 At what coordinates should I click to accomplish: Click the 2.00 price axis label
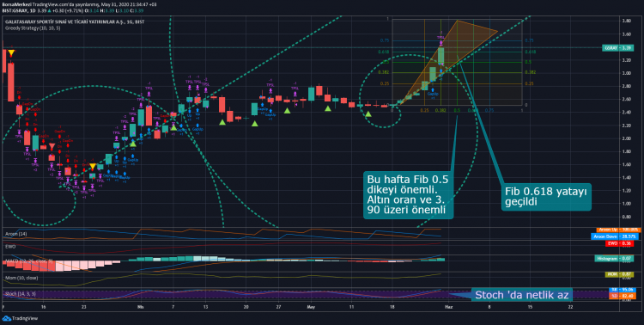tap(627, 138)
